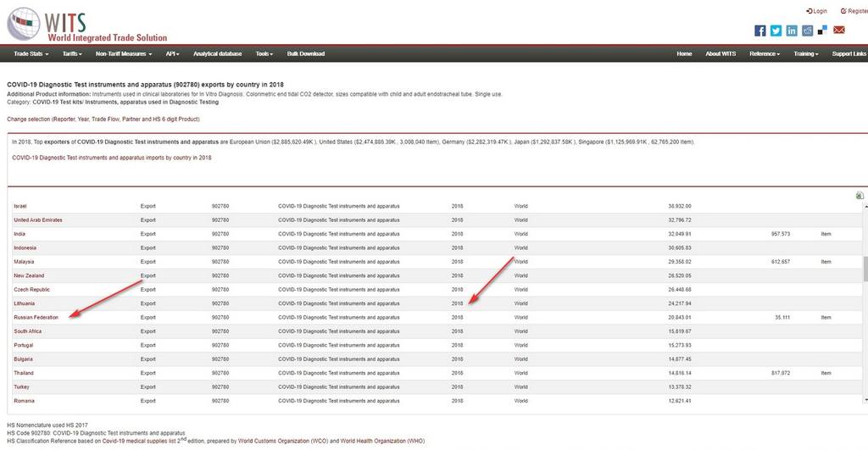Image resolution: width=868 pixels, height=450 pixels.
Task: Expand the Tools dropdown
Action: pyautogui.click(x=264, y=53)
